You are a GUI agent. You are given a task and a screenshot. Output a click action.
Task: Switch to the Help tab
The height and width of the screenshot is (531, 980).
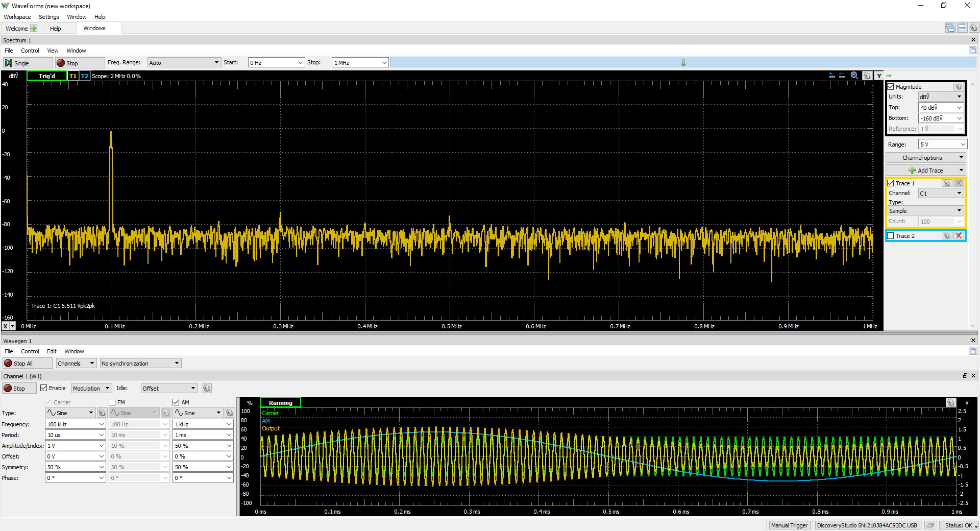[x=56, y=29]
